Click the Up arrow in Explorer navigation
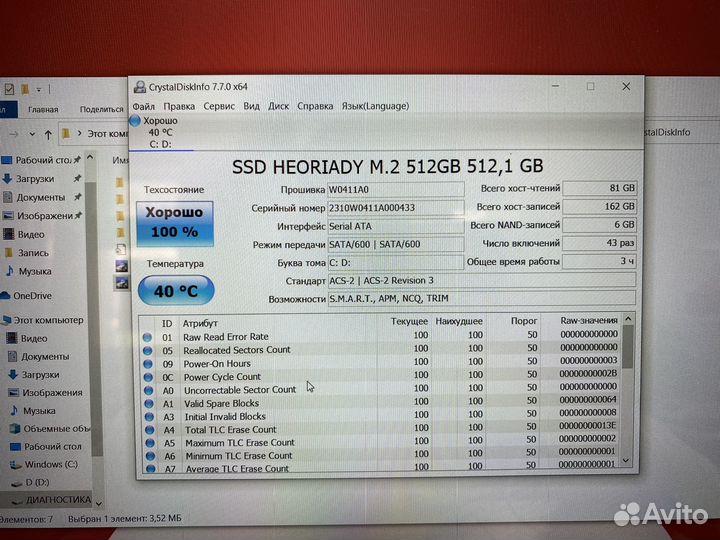 (48, 134)
